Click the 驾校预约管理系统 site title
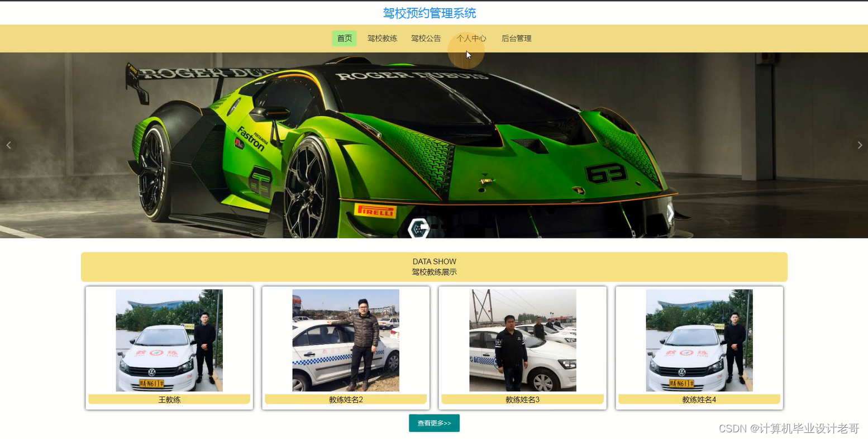This screenshot has height=439, width=868. point(430,13)
